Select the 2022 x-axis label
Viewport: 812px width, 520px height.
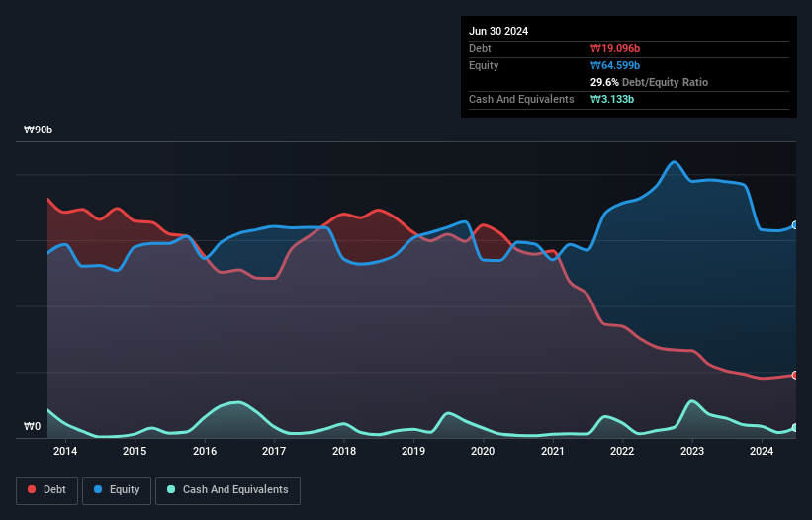click(x=622, y=451)
